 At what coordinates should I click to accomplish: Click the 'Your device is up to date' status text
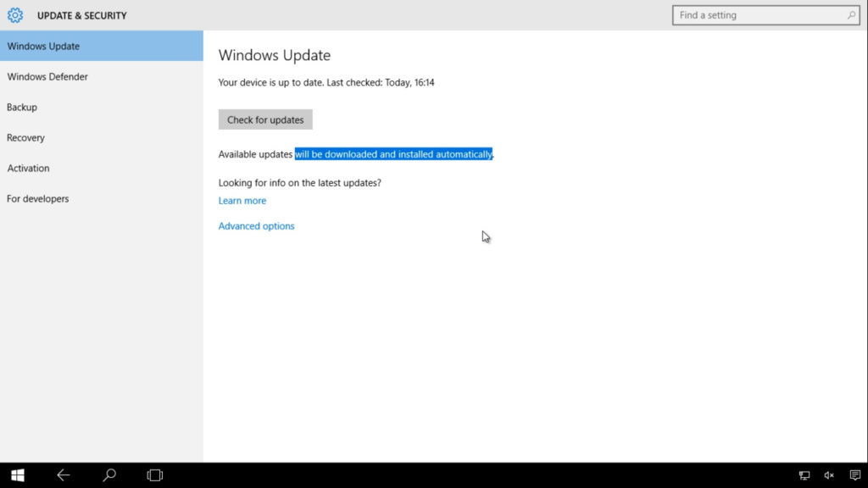326,82
